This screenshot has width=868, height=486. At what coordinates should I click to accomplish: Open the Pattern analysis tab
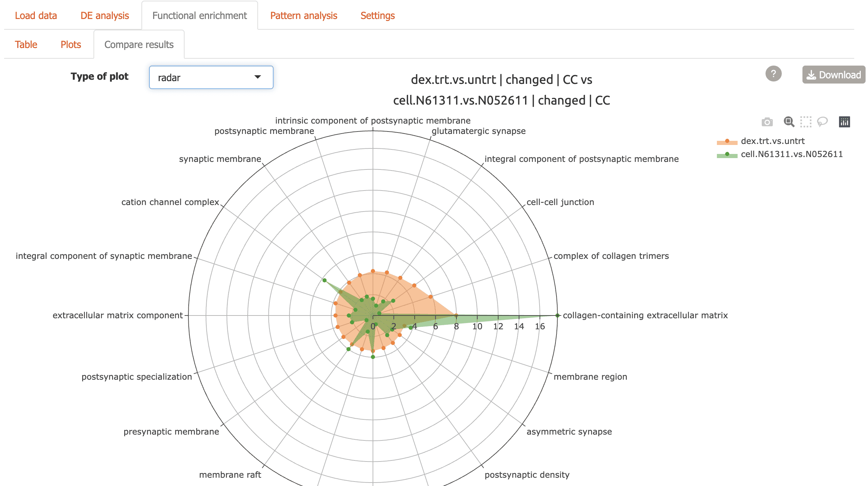(304, 16)
